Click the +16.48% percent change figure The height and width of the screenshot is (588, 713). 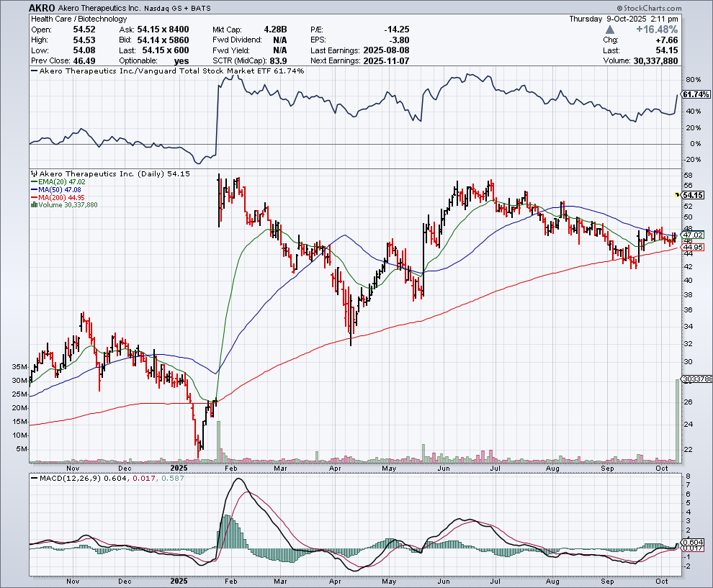[658, 29]
